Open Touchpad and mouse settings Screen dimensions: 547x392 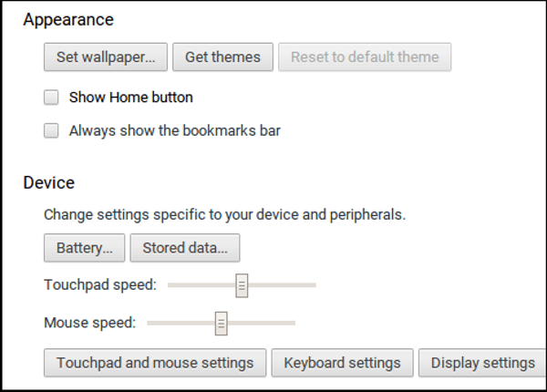[x=155, y=363]
